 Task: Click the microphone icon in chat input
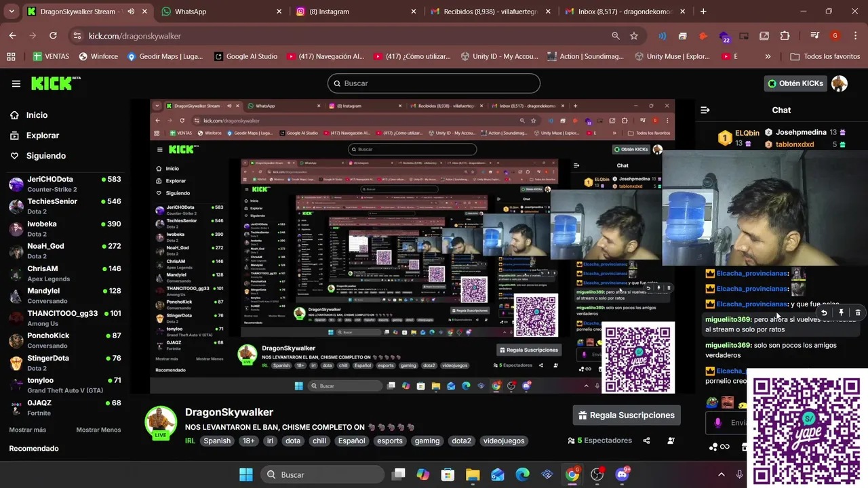[717, 423]
